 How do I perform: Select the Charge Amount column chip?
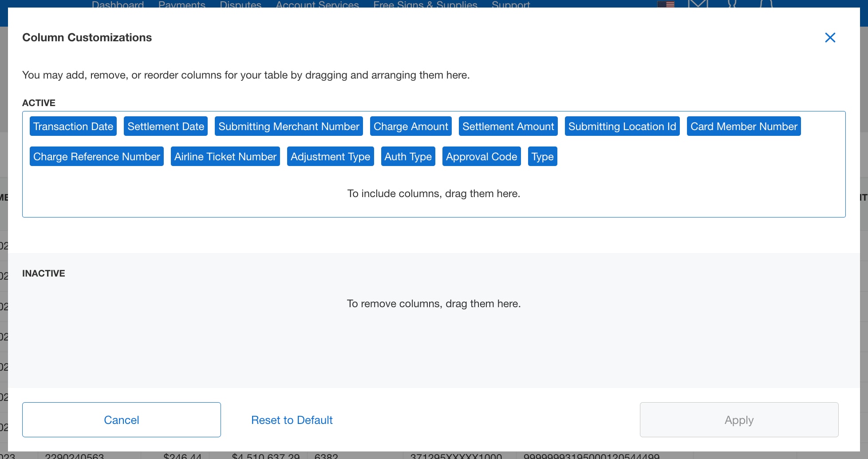tap(410, 126)
